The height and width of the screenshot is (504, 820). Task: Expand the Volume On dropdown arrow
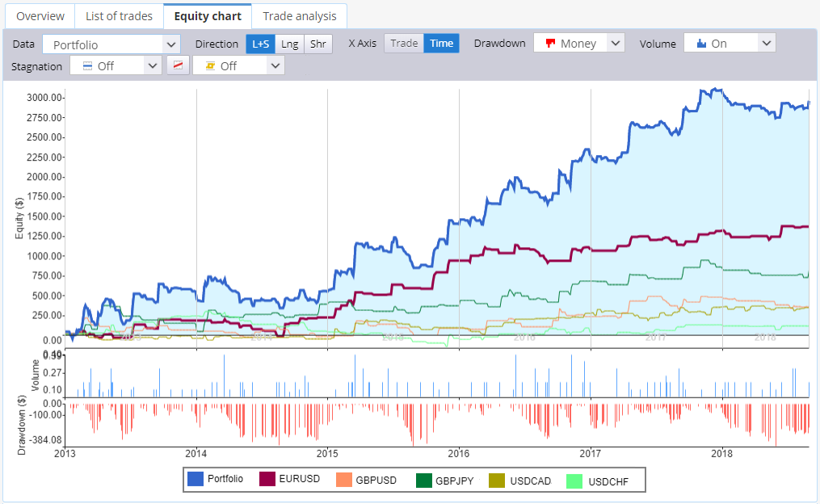766,43
